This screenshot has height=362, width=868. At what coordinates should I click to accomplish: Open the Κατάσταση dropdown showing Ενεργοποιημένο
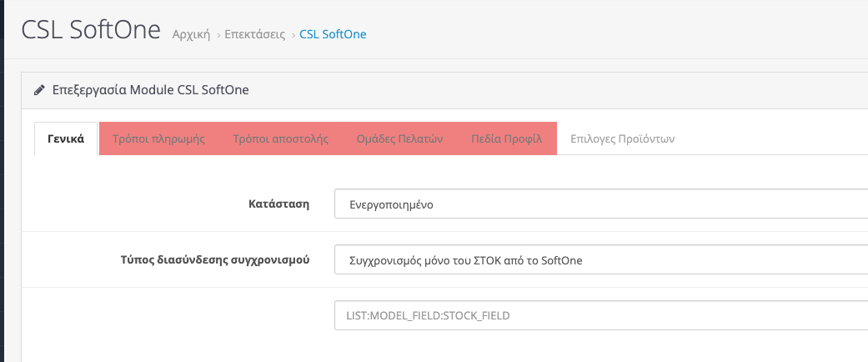(601, 204)
